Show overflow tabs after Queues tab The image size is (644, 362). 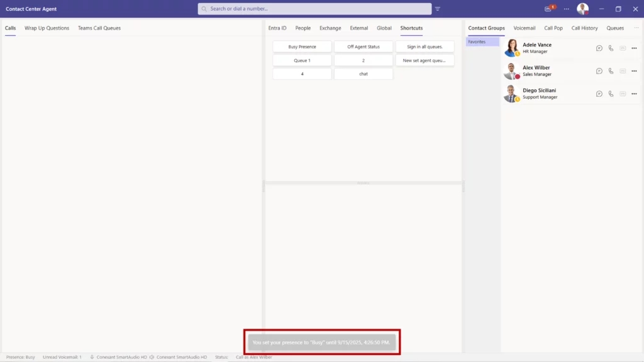click(636, 28)
